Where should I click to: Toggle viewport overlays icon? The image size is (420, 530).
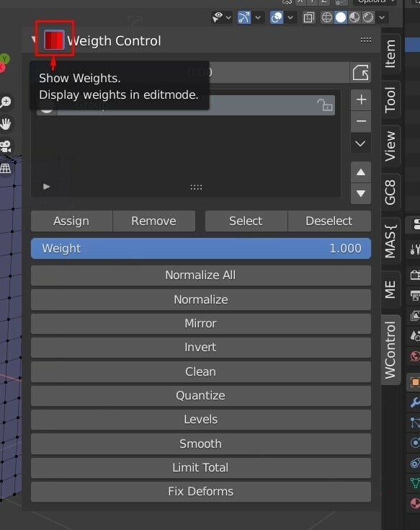pyautogui.click(x=277, y=17)
